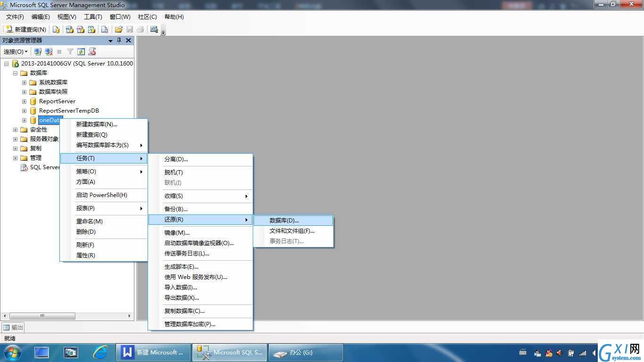
Task: Click 属性(R) in the context menu
Action: pyautogui.click(x=104, y=255)
